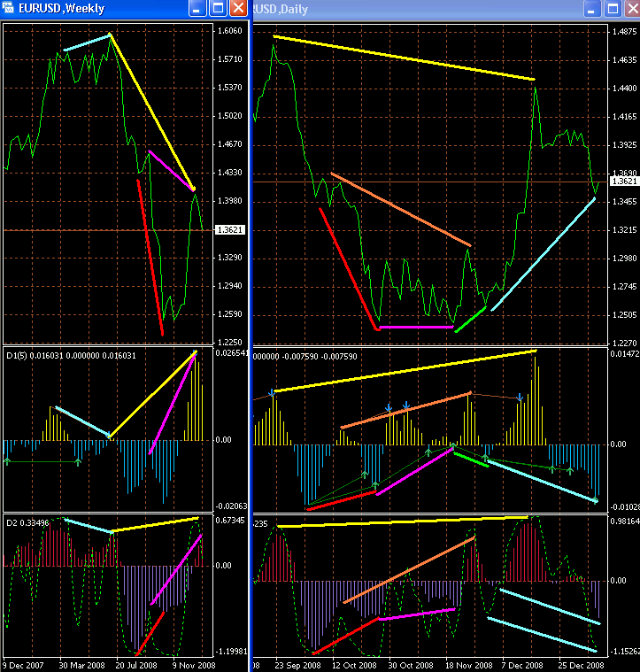Click the 25 Dec 2008 date label
Screen dimensions: 640x672
pyautogui.click(x=581, y=666)
